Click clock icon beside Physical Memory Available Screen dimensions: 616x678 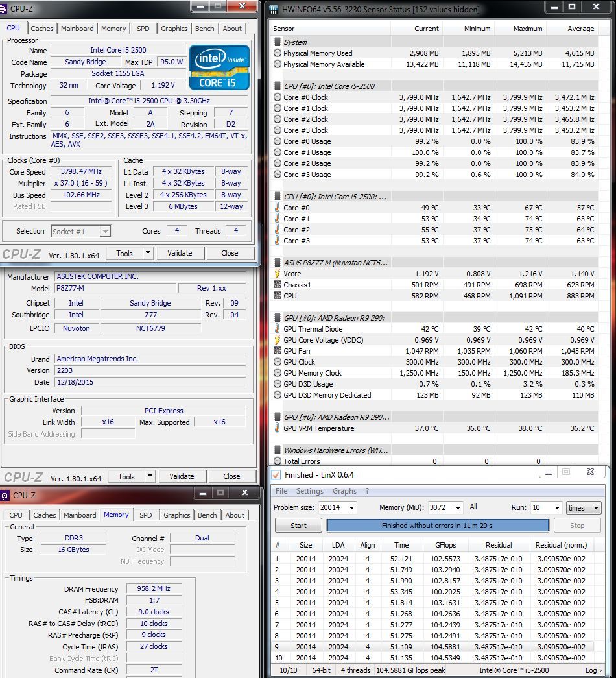278,64
